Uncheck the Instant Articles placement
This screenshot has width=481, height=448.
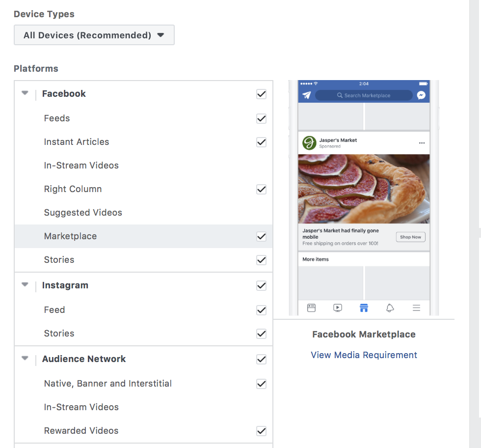(x=262, y=142)
